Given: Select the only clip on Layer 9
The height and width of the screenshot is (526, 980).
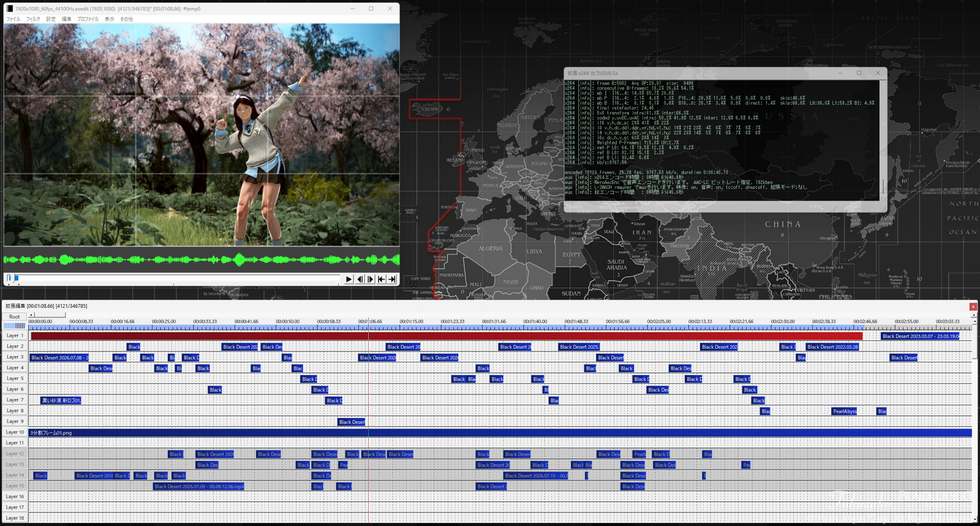Looking at the screenshot, I should coord(352,422).
